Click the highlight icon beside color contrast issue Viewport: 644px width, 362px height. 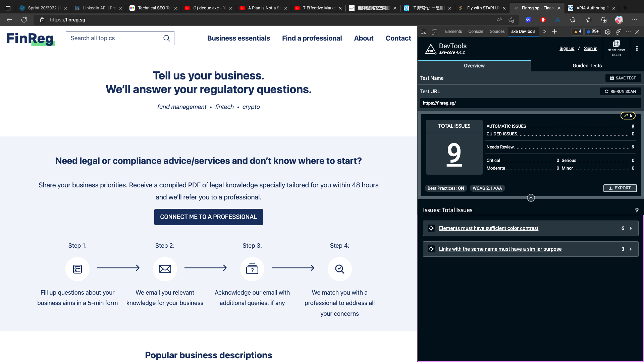pyautogui.click(x=431, y=228)
